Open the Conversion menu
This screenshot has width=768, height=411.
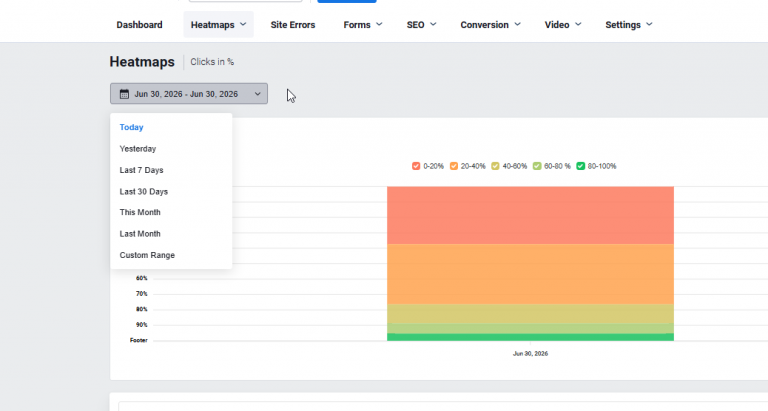pos(490,25)
